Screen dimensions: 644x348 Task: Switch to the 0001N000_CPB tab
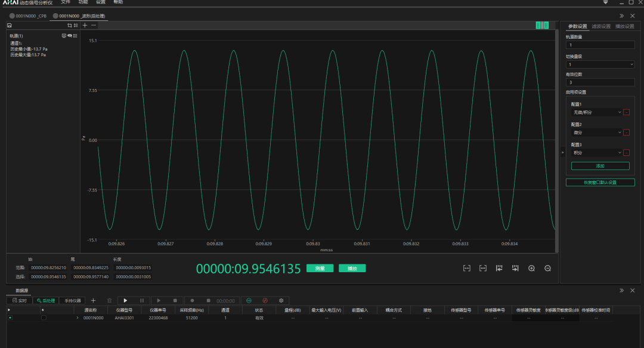(28, 16)
